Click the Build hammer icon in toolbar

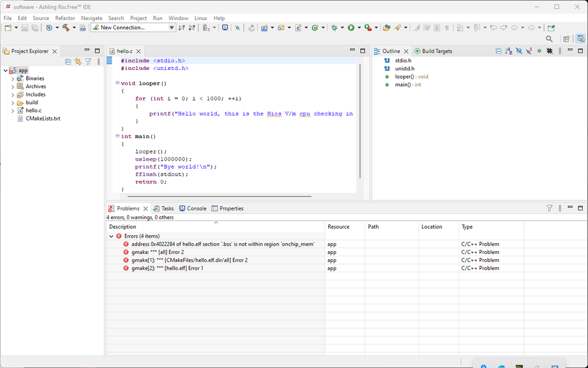(x=66, y=28)
